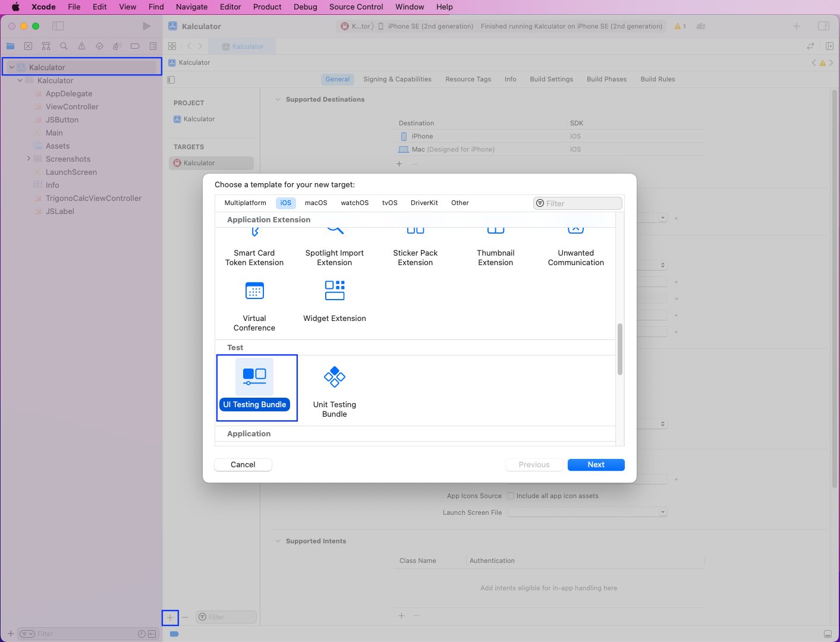
Task: Select TrigonoCalcViewController file
Action: pyautogui.click(x=93, y=198)
